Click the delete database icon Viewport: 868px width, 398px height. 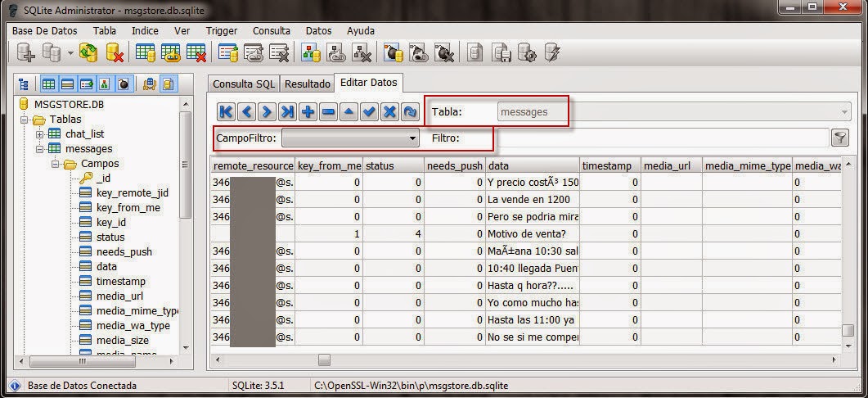click(114, 52)
